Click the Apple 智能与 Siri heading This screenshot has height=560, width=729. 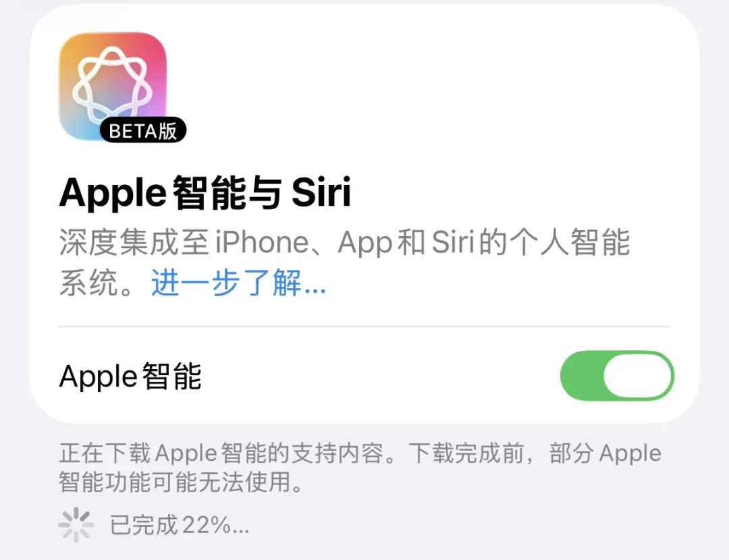(205, 192)
